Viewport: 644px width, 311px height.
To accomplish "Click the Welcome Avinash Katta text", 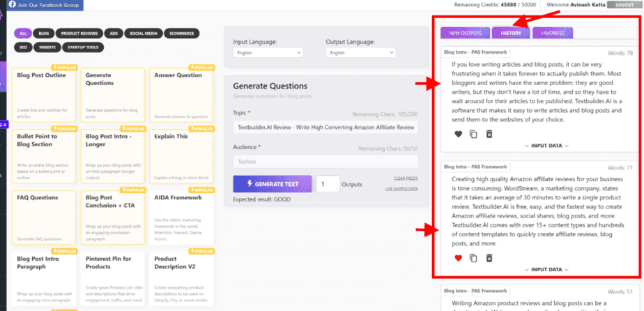I will point(574,5).
